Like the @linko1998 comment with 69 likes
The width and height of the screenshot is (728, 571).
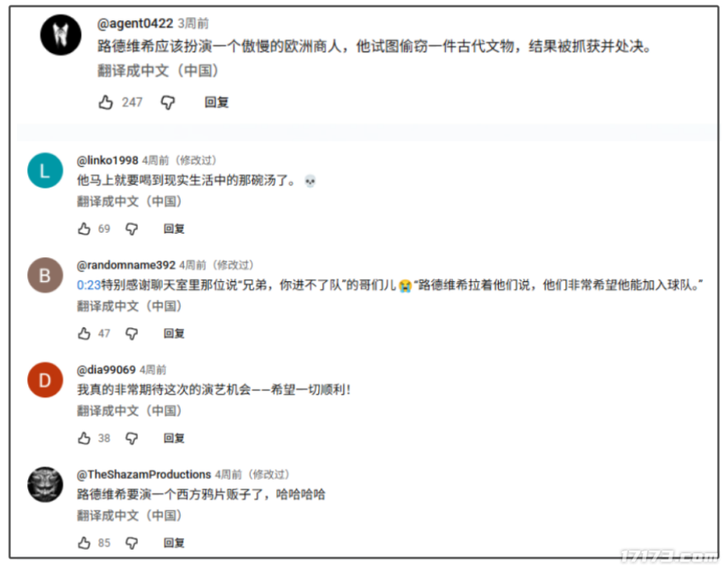click(x=84, y=229)
